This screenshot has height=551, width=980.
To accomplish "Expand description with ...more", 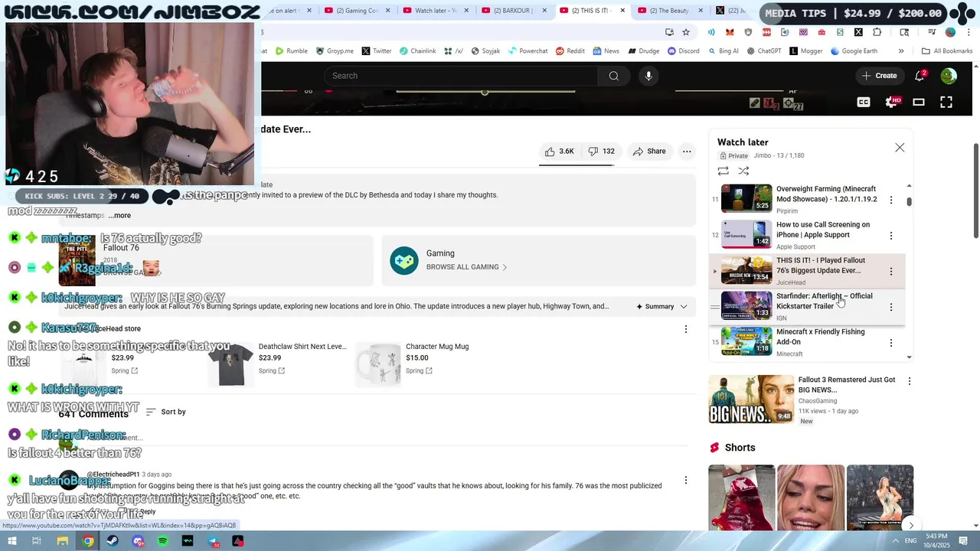I will click(x=119, y=215).
